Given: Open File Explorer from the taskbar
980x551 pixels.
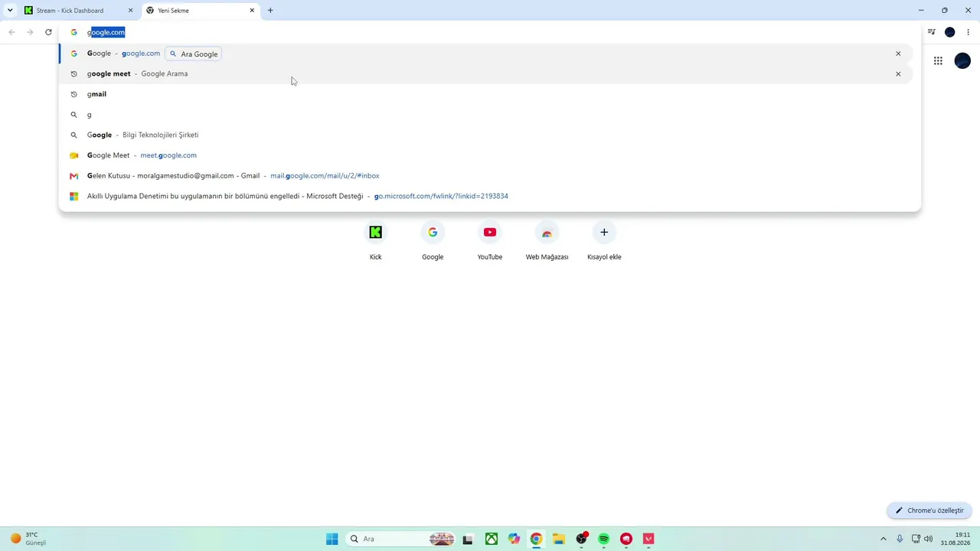Looking at the screenshot, I should pyautogui.click(x=559, y=539).
